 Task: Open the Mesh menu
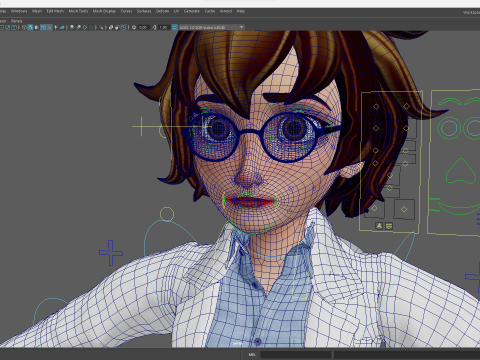pyautogui.click(x=37, y=11)
